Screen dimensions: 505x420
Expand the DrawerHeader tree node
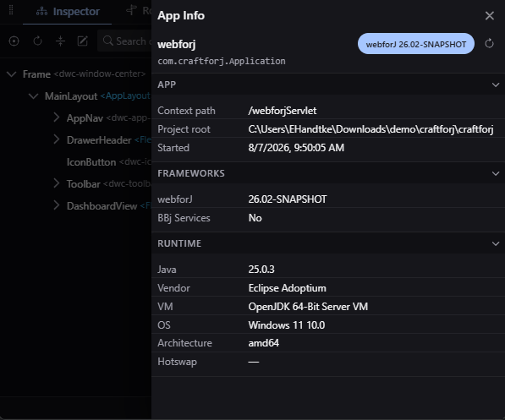(x=57, y=139)
